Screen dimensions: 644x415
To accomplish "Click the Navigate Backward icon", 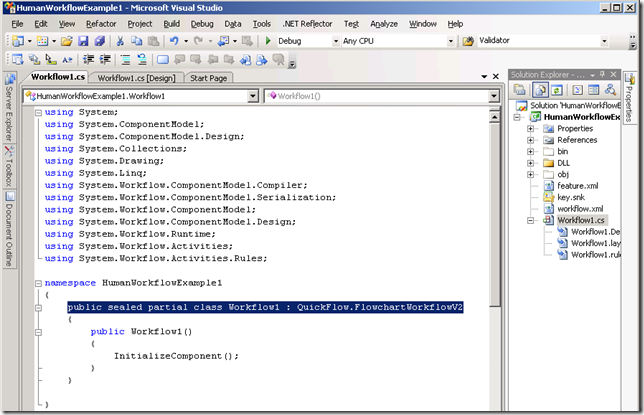I will (224, 41).
